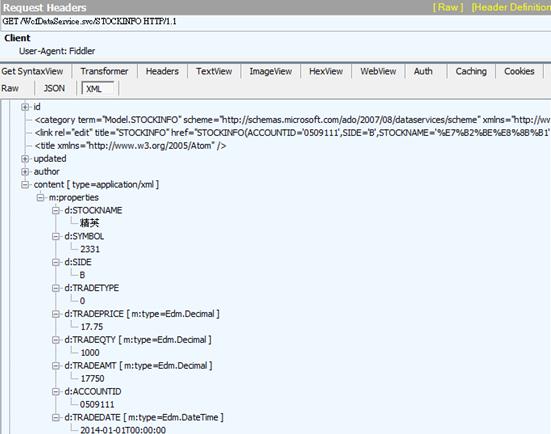Open the WebView tab

[378, 71]
